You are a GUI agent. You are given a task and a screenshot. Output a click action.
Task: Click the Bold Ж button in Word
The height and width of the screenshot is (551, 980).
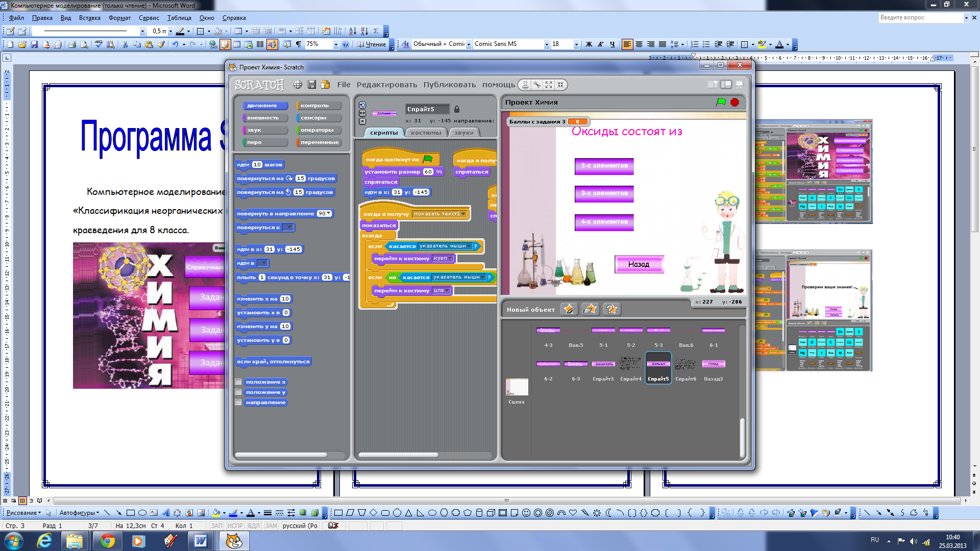click(x=589, y=44)
